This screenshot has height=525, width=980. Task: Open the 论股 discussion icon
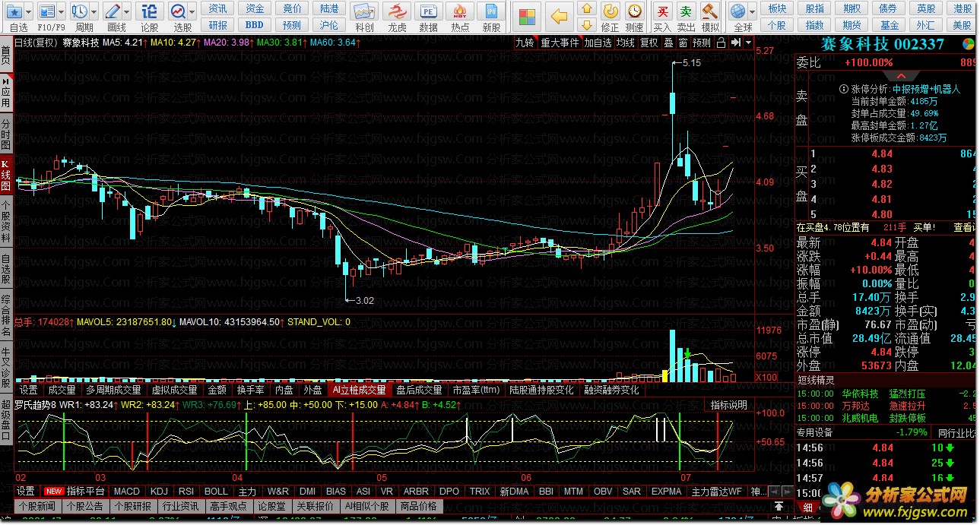pyautogui.click(x=150, y=11)
